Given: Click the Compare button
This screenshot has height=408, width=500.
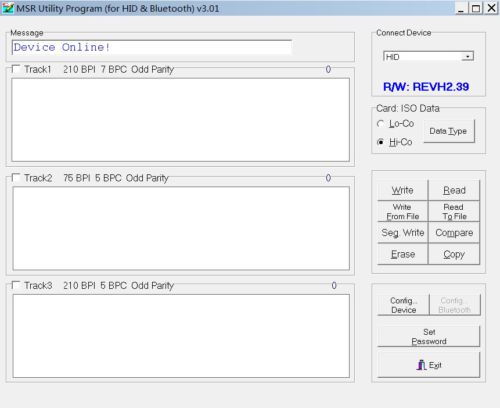Looking at the screenshot, I should click(454, 233).
